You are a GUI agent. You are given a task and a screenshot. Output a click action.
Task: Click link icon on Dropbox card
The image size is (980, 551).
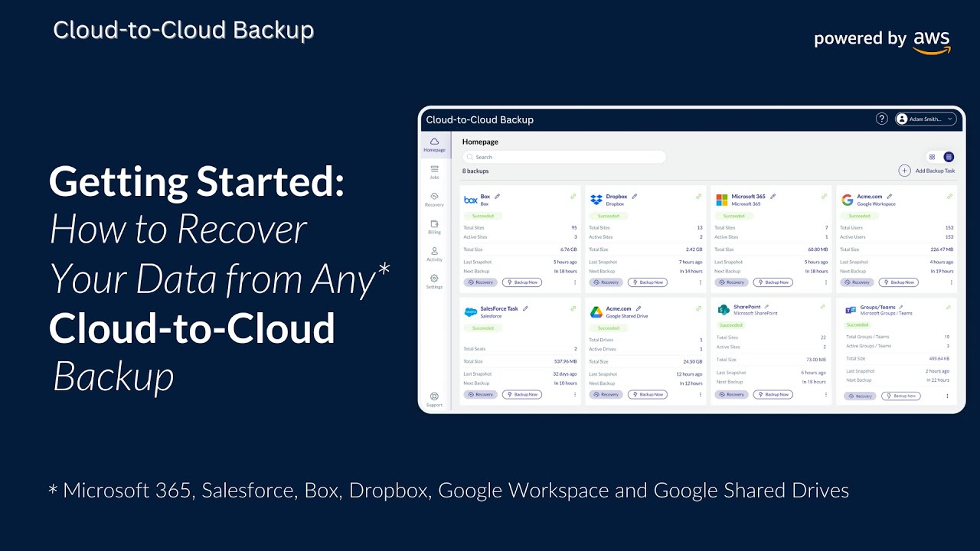point(698,197)
